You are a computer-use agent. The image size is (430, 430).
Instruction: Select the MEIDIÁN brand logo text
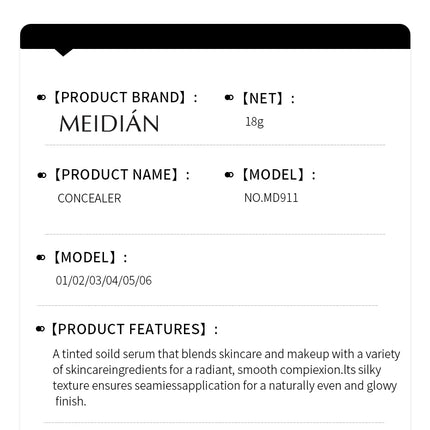click(109, 122)
